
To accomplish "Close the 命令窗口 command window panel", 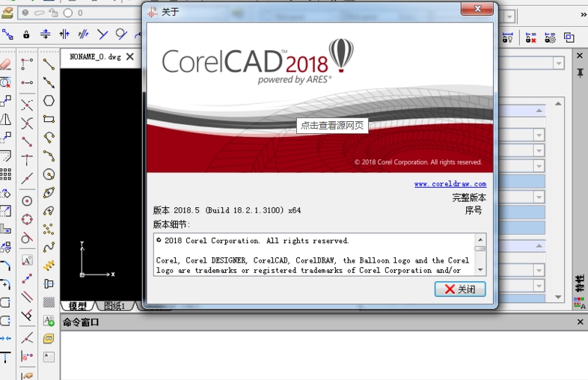I will click(x=580, y=322).
